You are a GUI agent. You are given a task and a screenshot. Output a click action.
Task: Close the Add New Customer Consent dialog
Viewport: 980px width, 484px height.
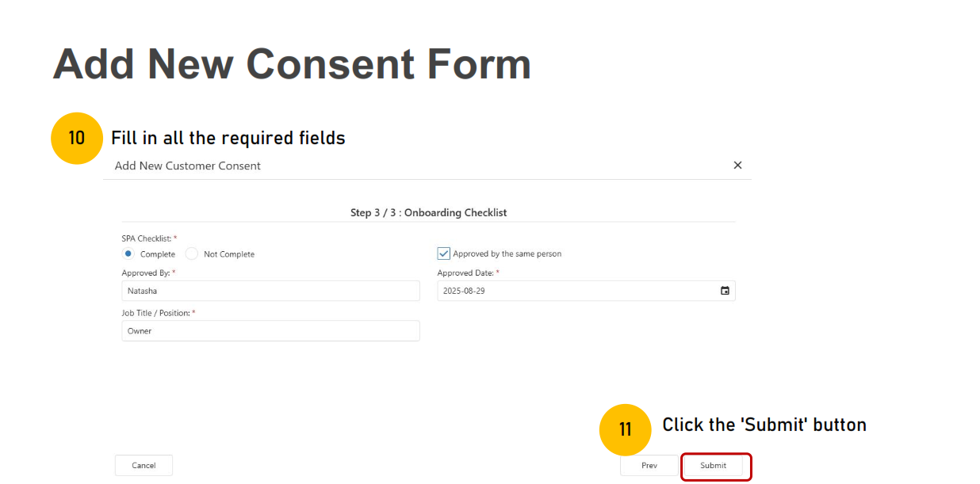point(737,166)
